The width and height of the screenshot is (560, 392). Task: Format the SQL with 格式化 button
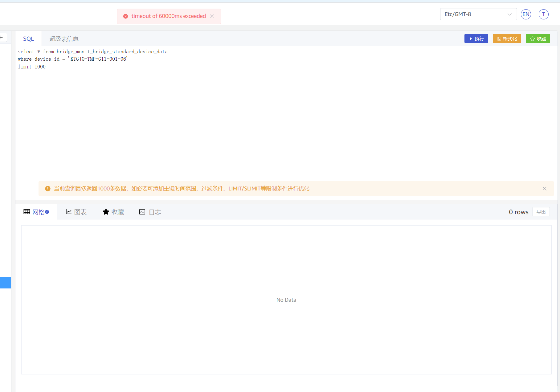(x=507, y=39)
